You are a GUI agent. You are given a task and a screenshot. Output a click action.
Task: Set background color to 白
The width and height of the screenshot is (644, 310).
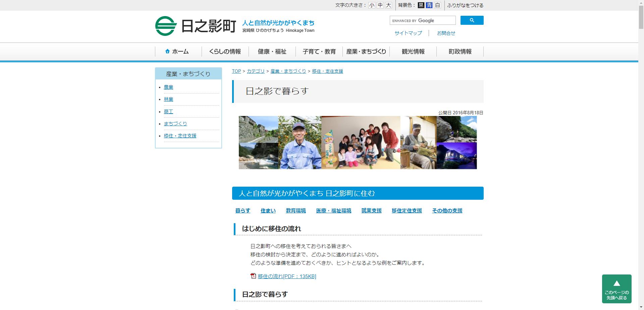point(437,5)
